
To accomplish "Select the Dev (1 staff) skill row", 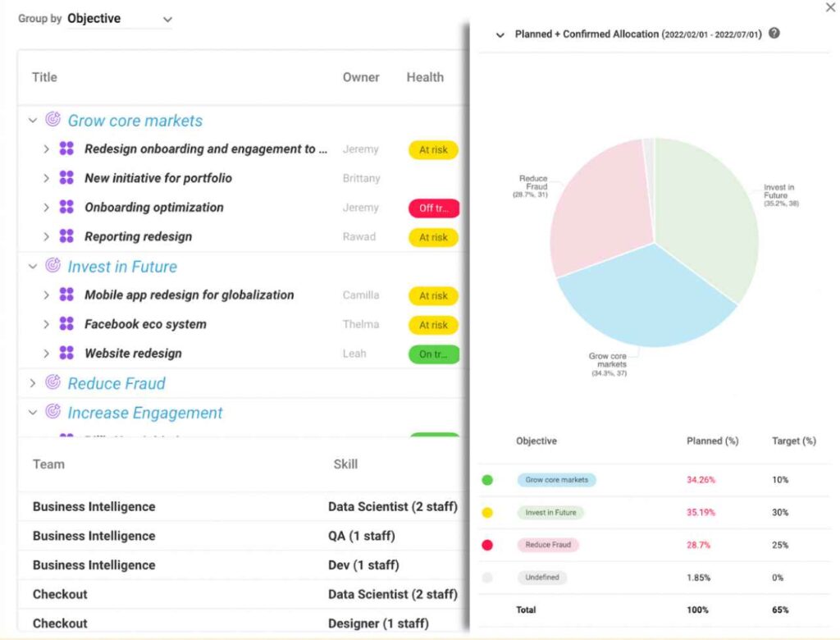I will click(243, 565).
